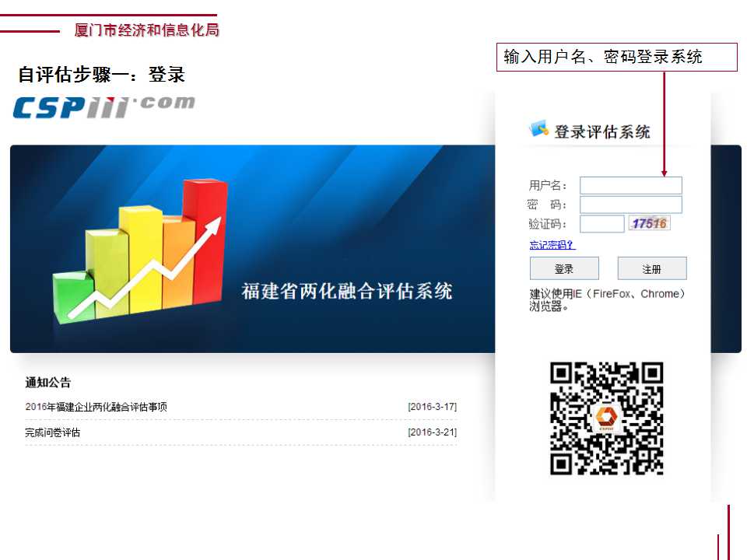Click the 通知公告 section heading
747x560 pixels.
click(47, 382)
